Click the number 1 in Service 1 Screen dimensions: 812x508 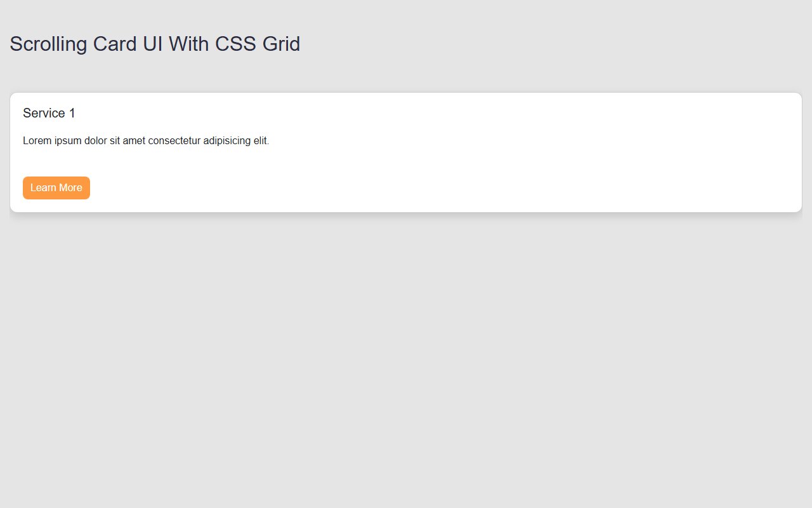(x=72, y=113)
